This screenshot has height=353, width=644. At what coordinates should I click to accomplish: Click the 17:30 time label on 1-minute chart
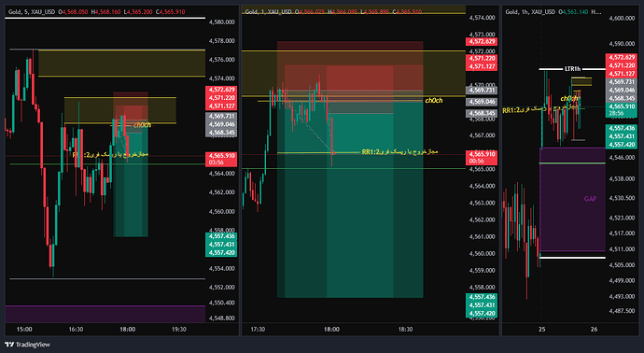258,329
